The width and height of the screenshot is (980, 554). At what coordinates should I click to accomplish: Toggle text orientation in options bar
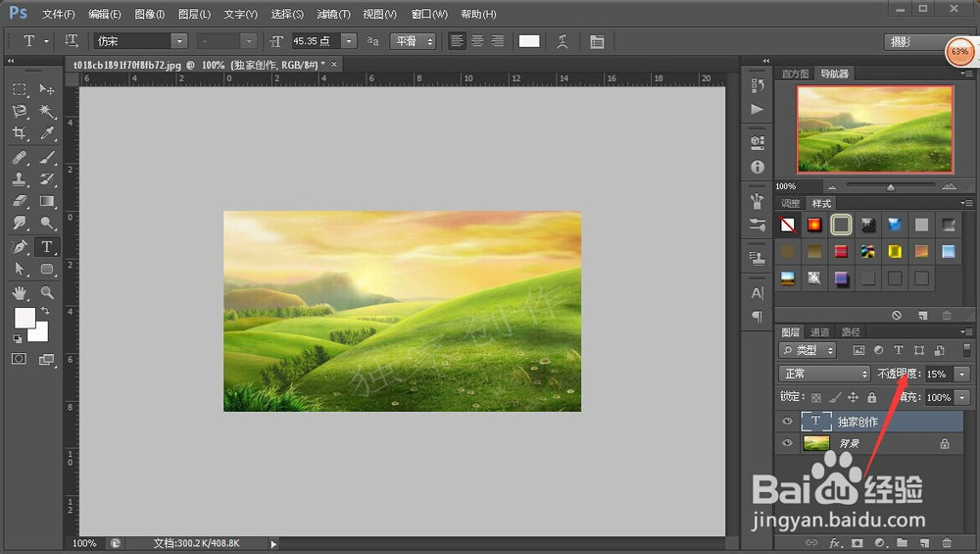72,41
